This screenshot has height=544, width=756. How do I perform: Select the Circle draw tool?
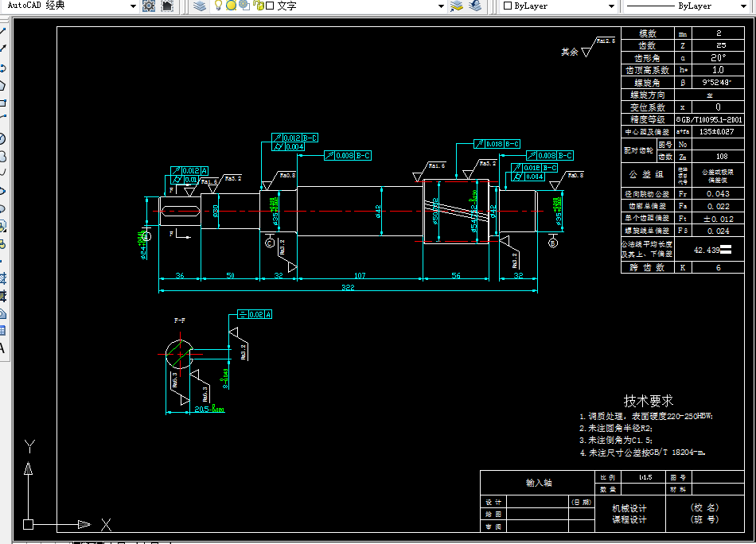2,138
